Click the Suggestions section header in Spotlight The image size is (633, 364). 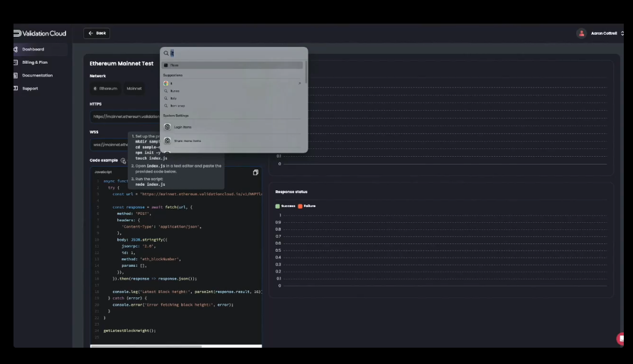(173, 75)
